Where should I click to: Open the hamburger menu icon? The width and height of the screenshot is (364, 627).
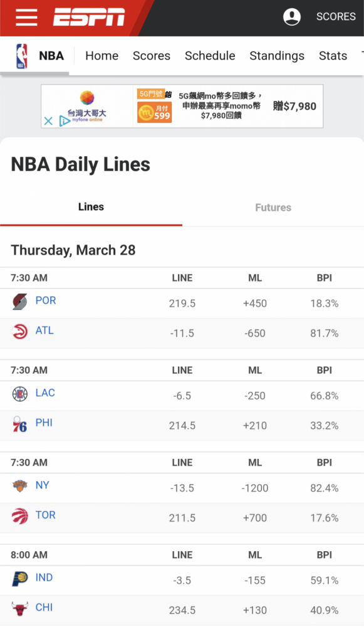coord(26,17)
